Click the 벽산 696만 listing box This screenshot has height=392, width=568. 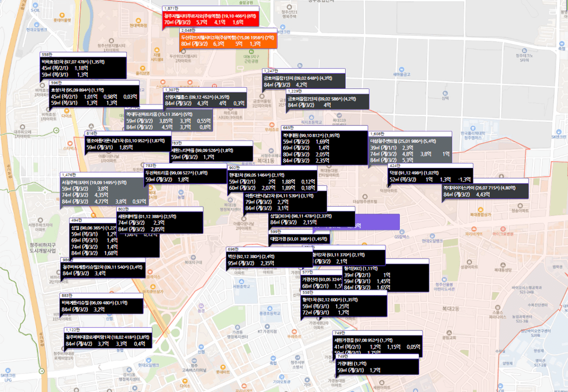tap(269, 257)
